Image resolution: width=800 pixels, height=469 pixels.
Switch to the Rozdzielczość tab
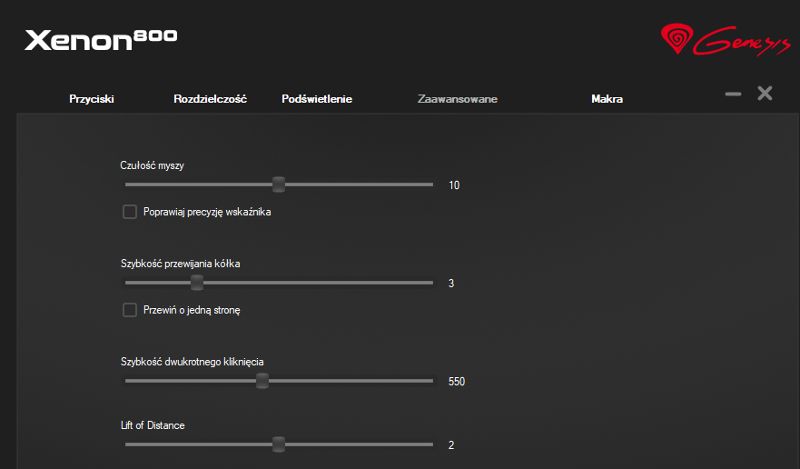(210, 99)
